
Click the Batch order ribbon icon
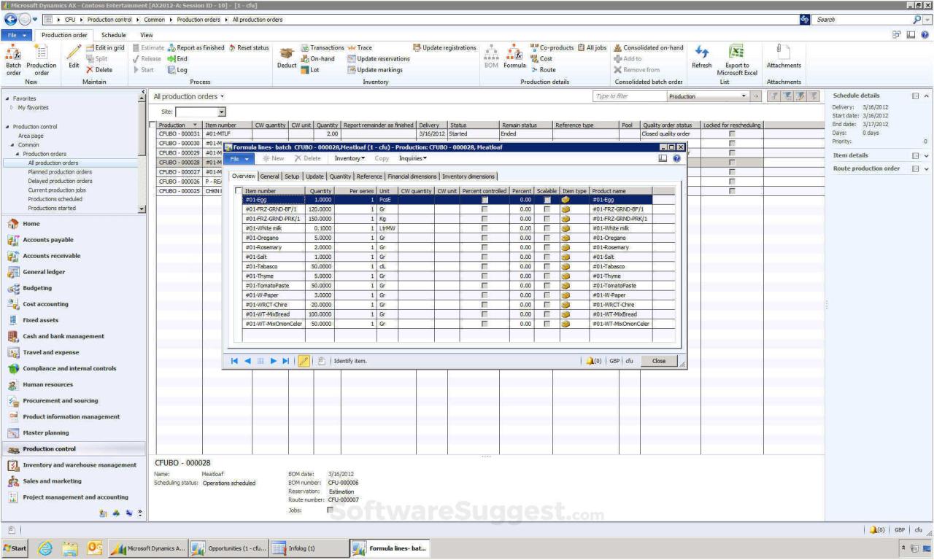point(13,60)
